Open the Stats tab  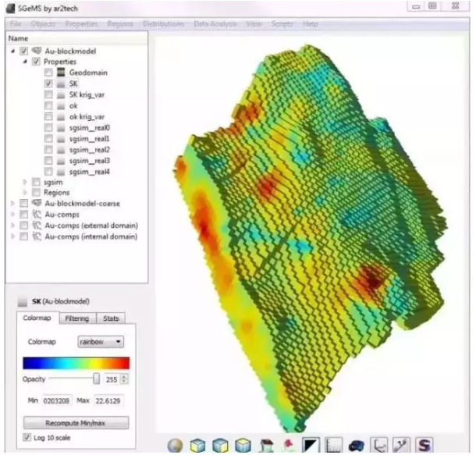(x=111, y=318)
